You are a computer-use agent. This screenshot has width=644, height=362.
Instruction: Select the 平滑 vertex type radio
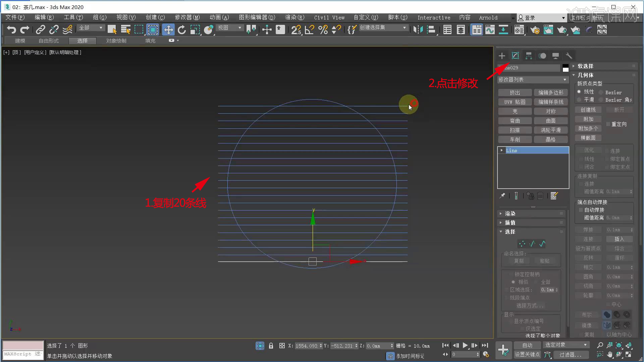coord(579,100)
